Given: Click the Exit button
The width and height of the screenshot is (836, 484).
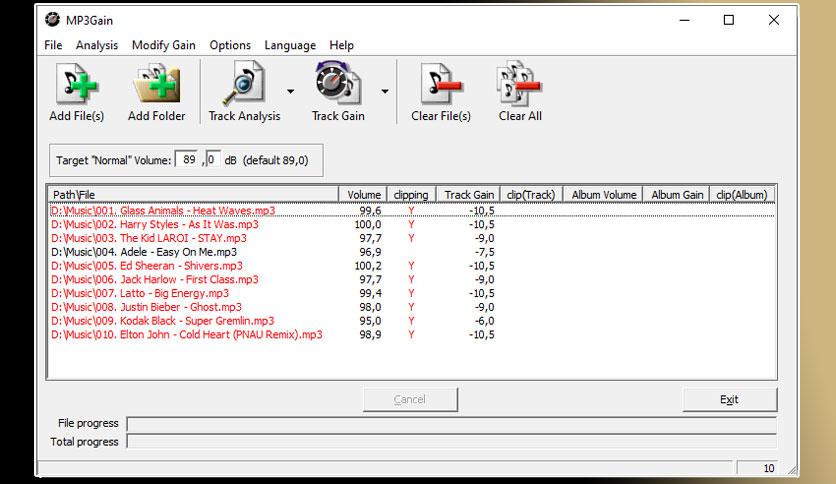Looking at the screenshot, I should click(729, 399).
